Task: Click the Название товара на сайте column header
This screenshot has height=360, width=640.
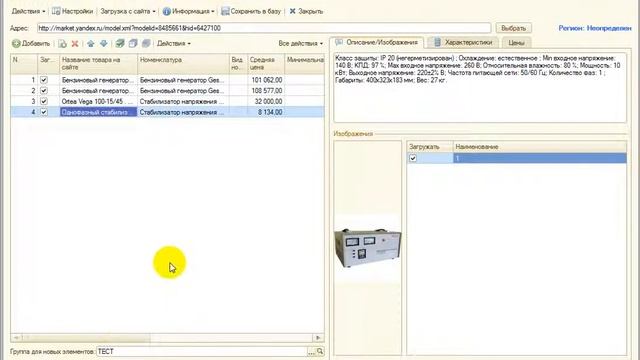Action: click(98, 64)
